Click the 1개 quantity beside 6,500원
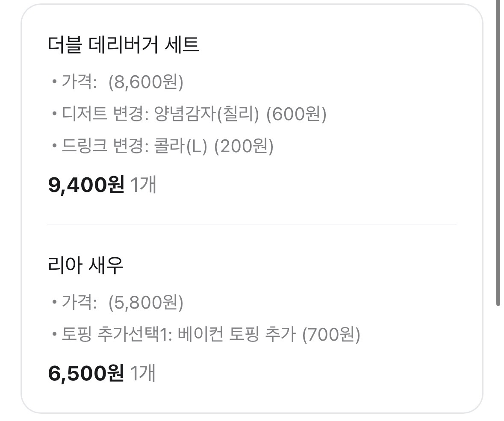 pos(143,374)
